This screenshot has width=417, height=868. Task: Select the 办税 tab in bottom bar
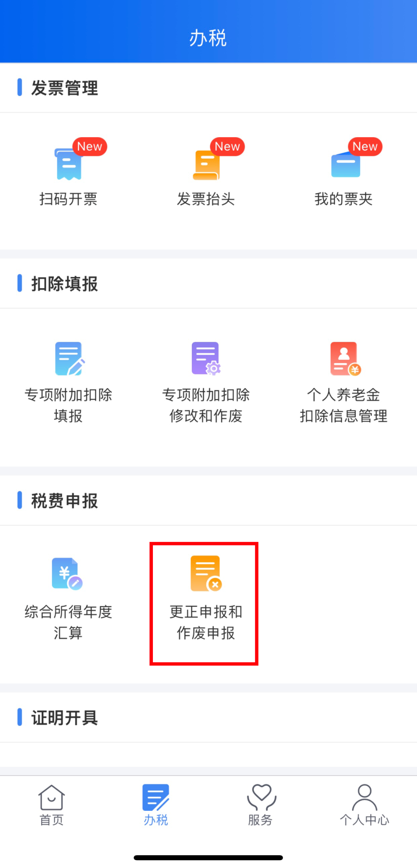tap(156, 805)
